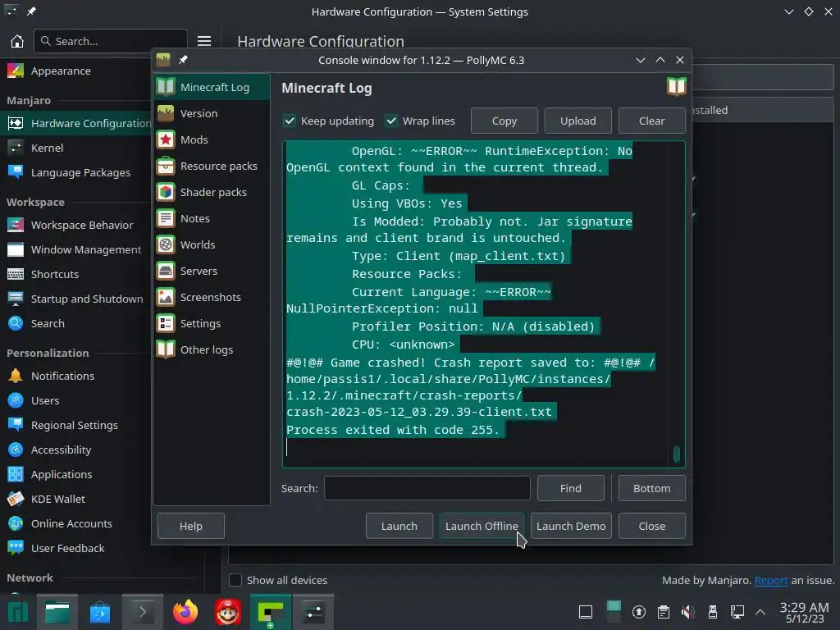Clear the Minecraft log

[651, 121]
